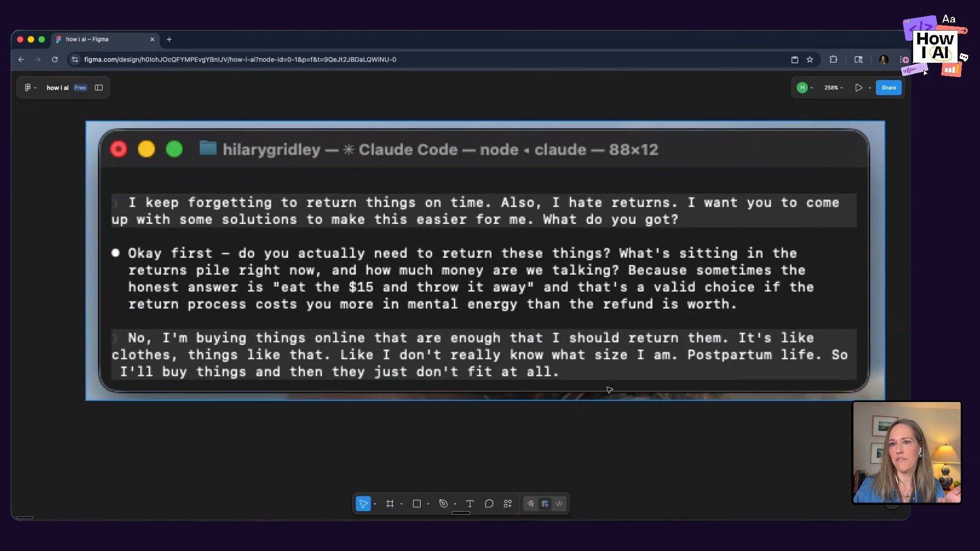Click the 'how i ai' file name
Viewport: 980px width, 551px height.
(57, 88)
